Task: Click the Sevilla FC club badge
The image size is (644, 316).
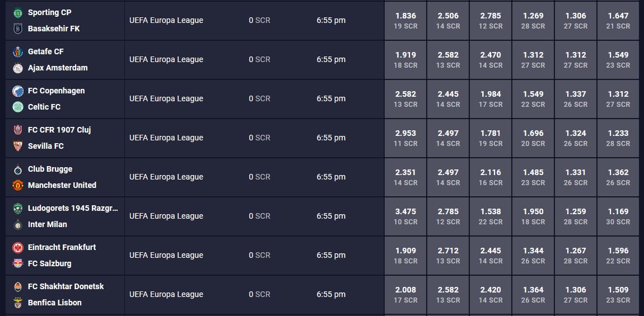Action: pos(18,146)
